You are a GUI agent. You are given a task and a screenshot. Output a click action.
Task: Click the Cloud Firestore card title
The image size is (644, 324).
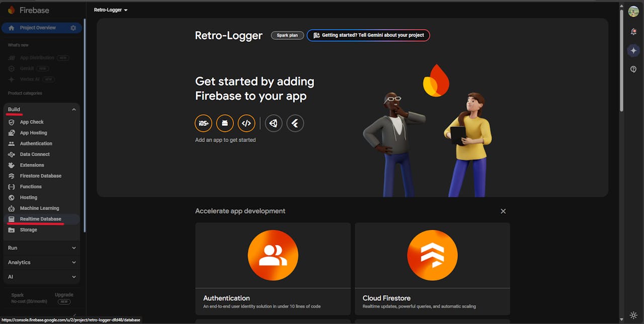pyautogui.click(x=386, y=298)
